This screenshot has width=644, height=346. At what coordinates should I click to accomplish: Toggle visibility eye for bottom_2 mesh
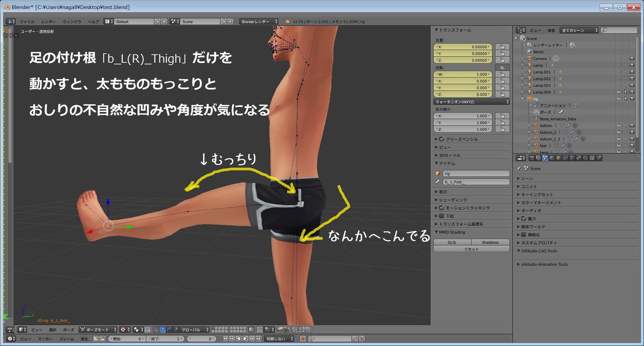(x=619, y=132)
